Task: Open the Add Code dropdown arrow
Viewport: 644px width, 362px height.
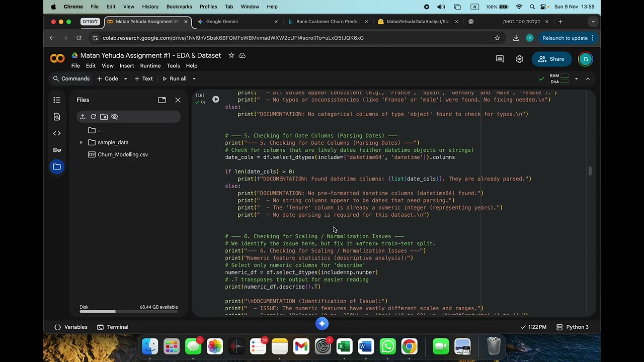Action: point(125,79)
